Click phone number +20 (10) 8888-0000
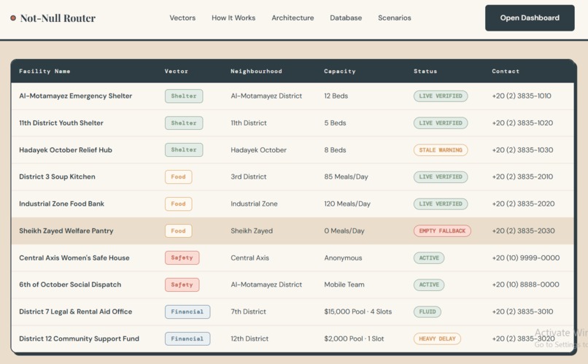The height and width of the screenshot is (364, 588). click(525, 284)
